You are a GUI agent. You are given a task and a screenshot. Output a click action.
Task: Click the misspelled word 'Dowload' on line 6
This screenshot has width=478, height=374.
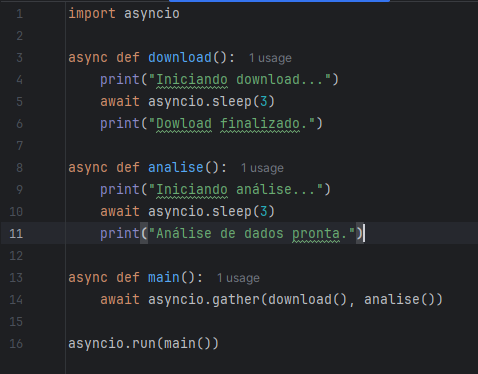tap(184, 124)
